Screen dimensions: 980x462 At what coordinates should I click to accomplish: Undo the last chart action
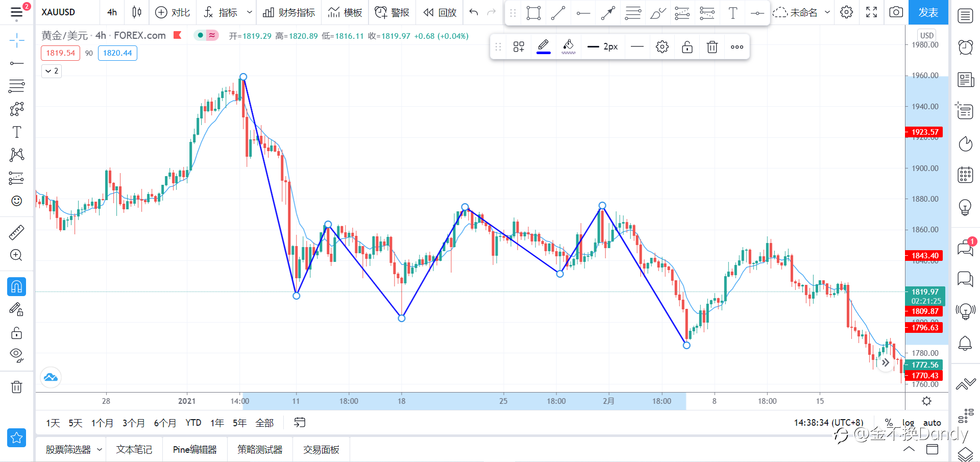(474, 12)
